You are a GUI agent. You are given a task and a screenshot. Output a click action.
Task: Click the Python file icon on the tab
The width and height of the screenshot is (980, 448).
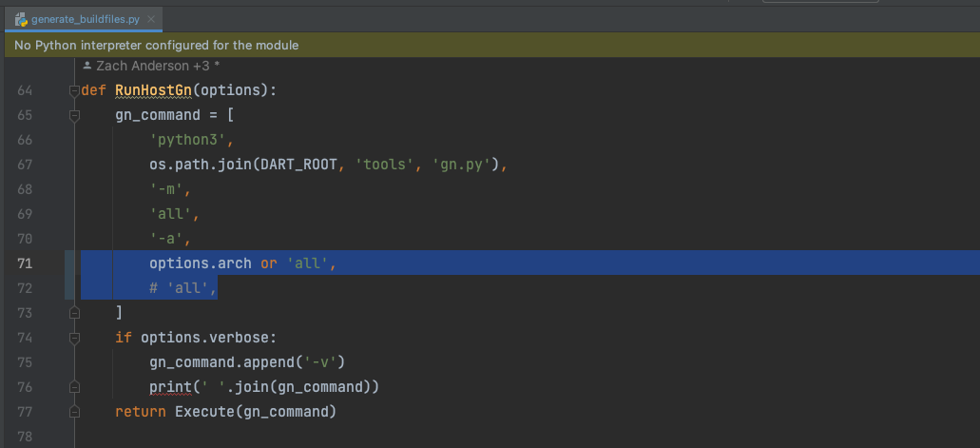pos(21,19)
